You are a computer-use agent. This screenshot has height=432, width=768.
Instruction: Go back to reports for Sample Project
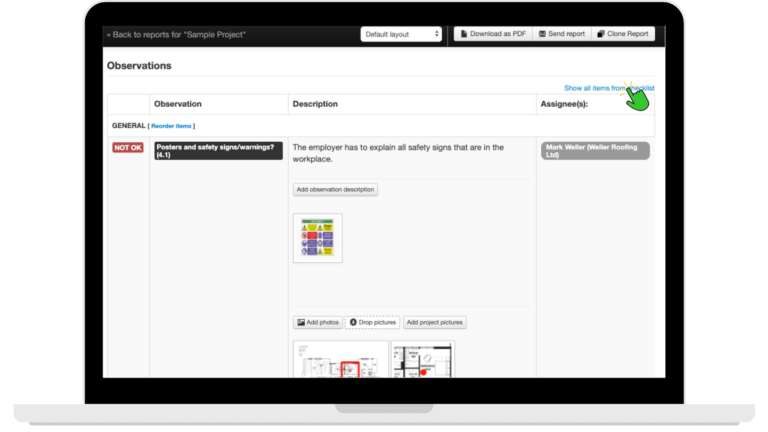coord(176,35)
